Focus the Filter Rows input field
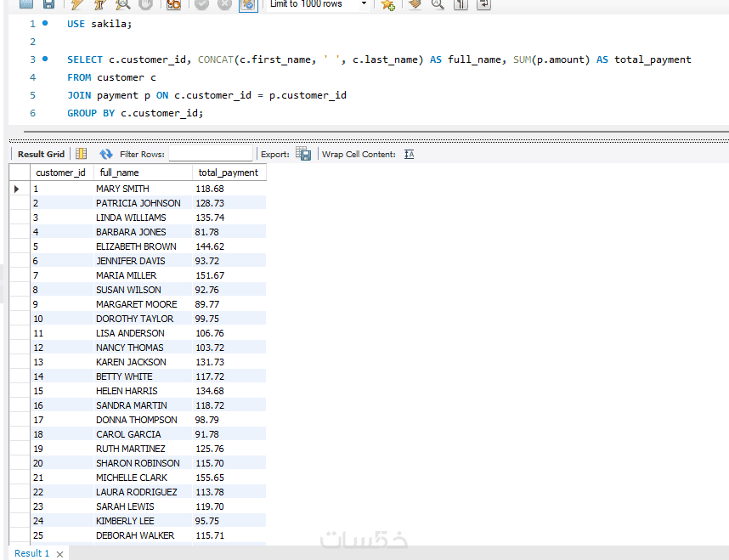729x560 pixels. (x=211, y=154)
